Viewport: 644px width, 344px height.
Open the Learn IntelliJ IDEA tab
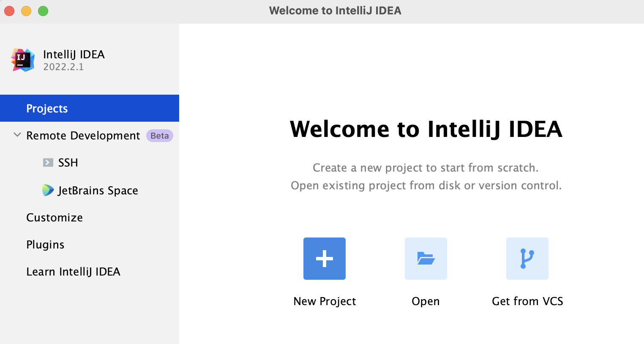click(x=73, y=272)
